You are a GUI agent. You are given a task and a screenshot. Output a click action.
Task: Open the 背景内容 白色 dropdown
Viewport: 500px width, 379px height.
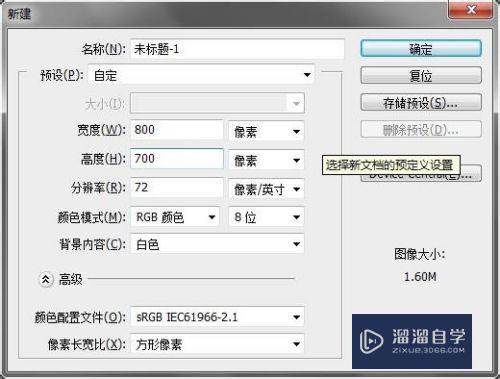point(217,244)
